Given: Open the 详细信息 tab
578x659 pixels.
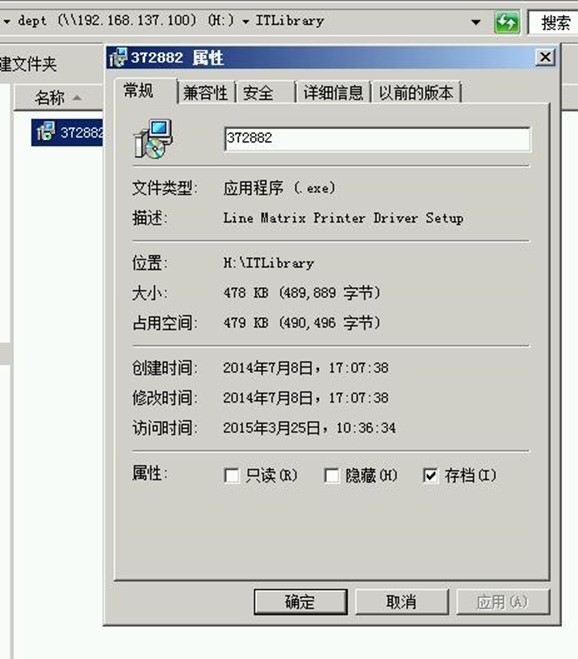Looking at the screenshot, I should 333,93.
